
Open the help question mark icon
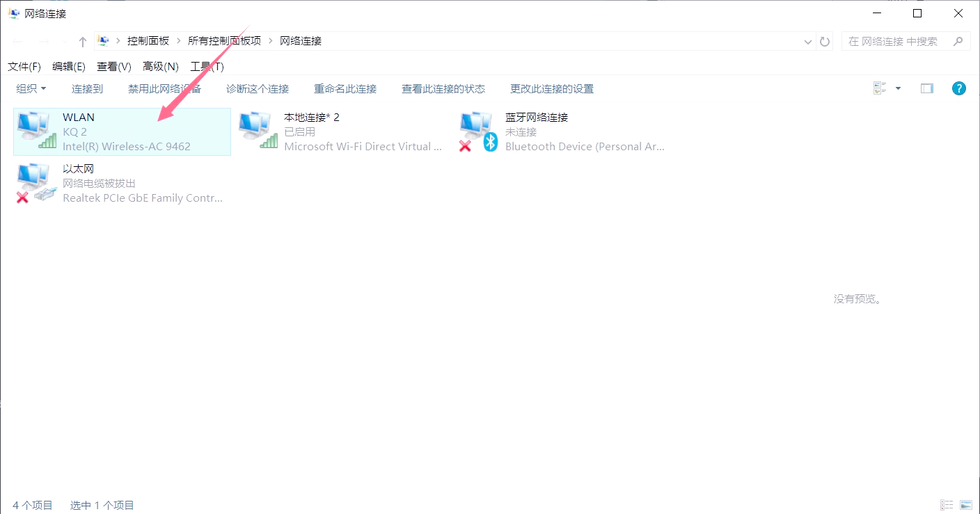pyautogui.click(x=959, y=88)
